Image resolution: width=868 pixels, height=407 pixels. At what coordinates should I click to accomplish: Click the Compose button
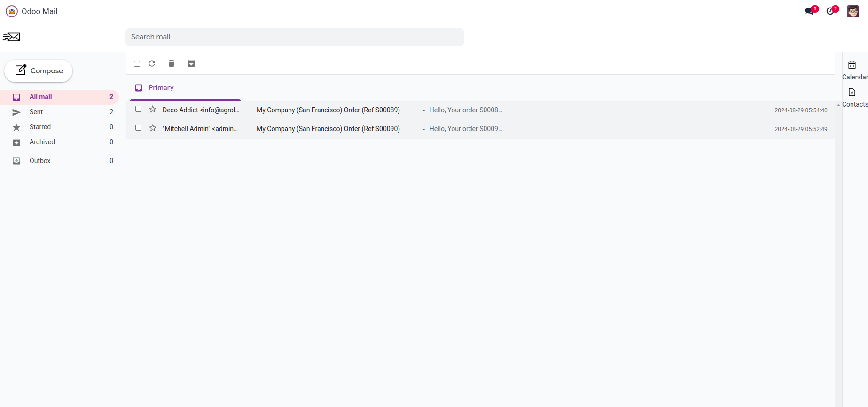[x=39, y=71]
